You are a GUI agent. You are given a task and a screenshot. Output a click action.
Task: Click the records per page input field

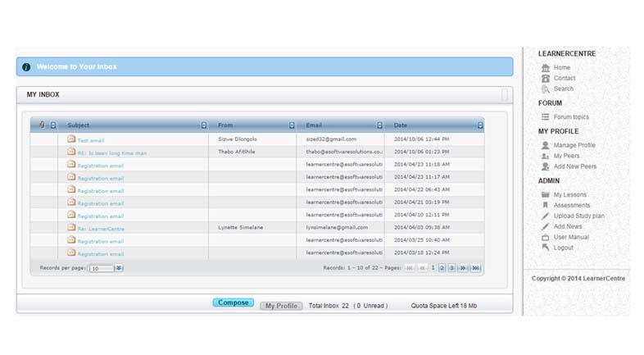[100, 268]
